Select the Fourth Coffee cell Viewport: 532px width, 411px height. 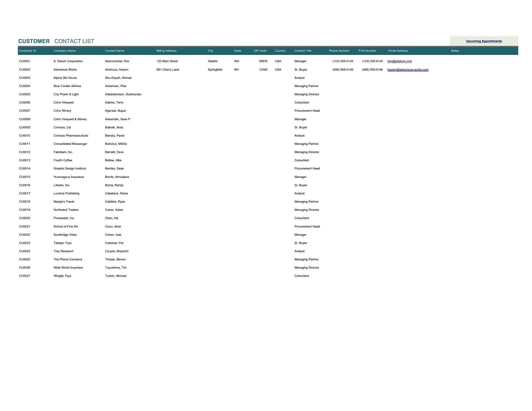point(63,161)
